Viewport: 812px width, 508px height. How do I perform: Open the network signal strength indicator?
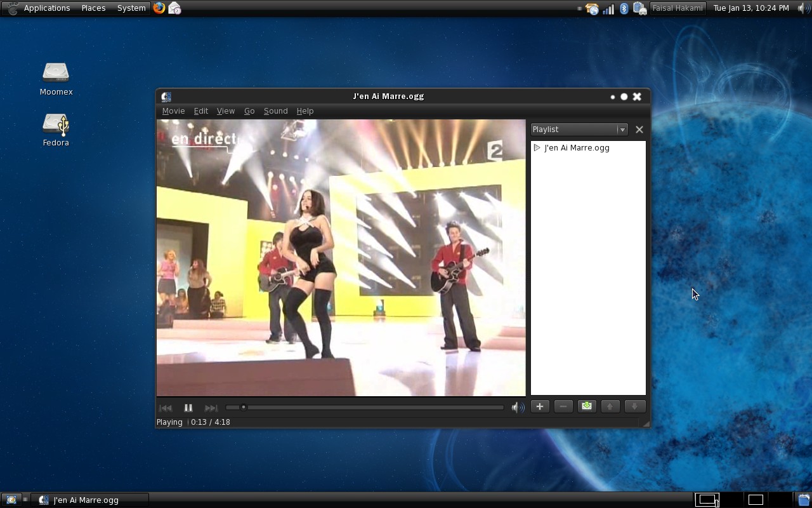(x=608, y=8)
